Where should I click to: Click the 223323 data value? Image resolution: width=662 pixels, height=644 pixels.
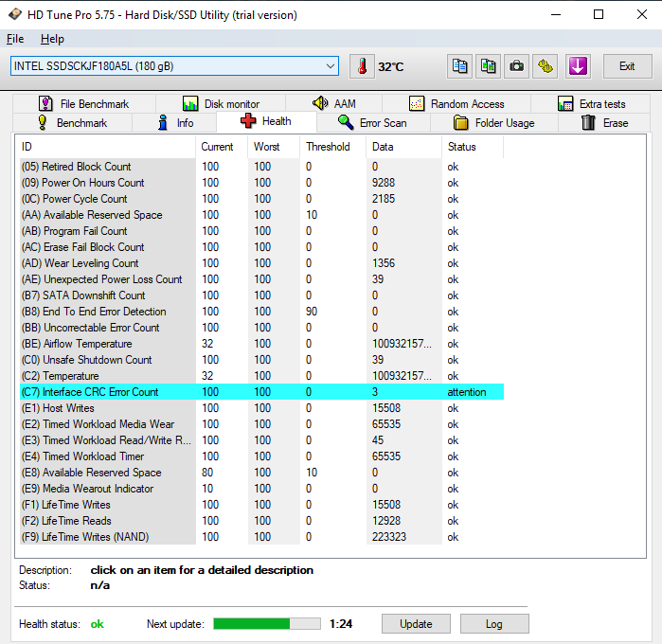(x=389, y=537)
